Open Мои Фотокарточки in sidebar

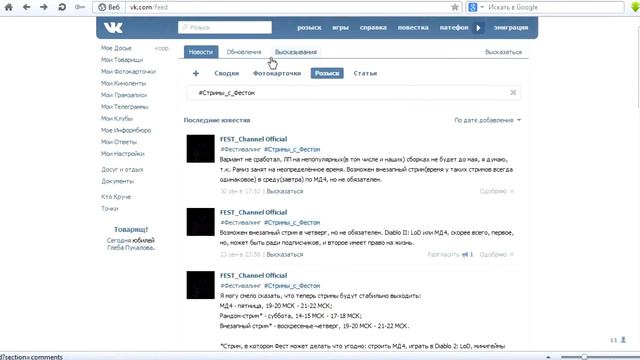pyautogui.click(x=128, y=71)
